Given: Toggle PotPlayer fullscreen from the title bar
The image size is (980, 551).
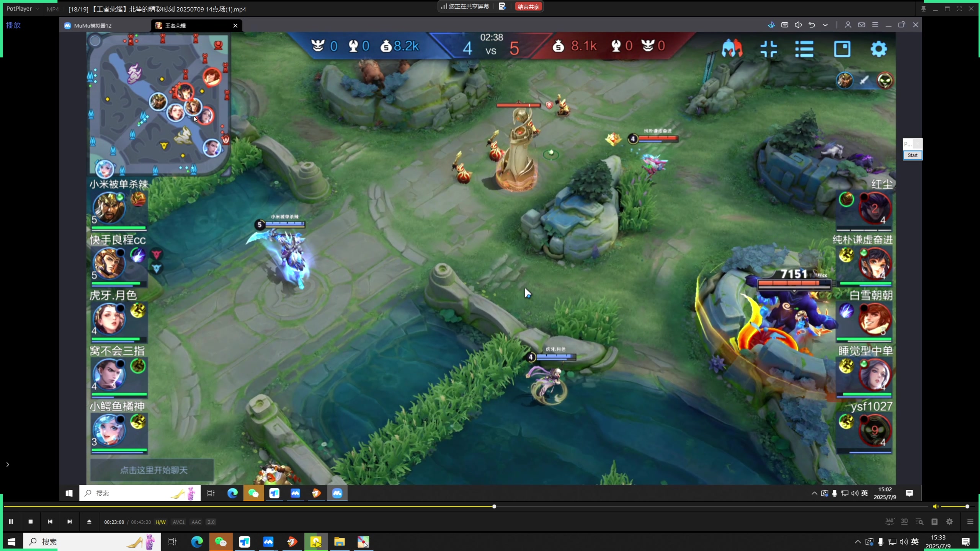Looking at the screenshot, I should click(x=959, y=9).
